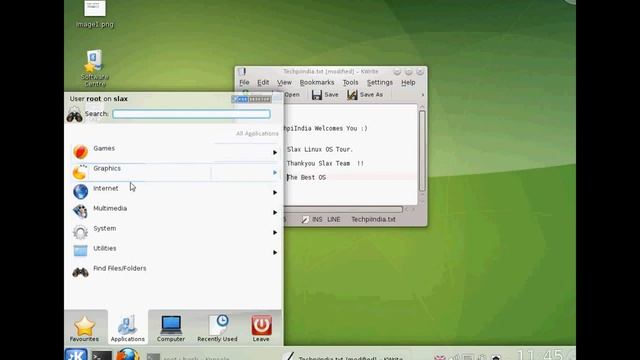Viewport: 640px width, 360px height.
Task: Open the Multimedia category
Action: (x=175, y=212)
